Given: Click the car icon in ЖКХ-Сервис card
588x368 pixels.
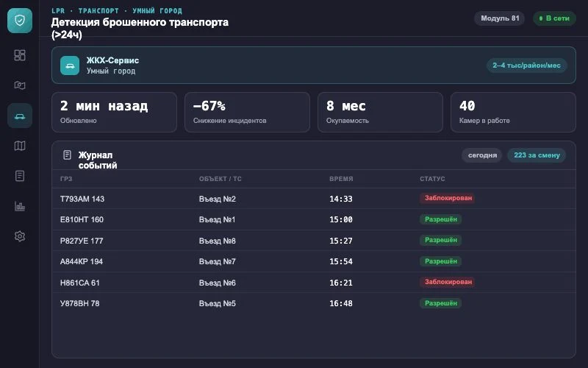Looking at the screenshot, I should [x=70, y=66].
